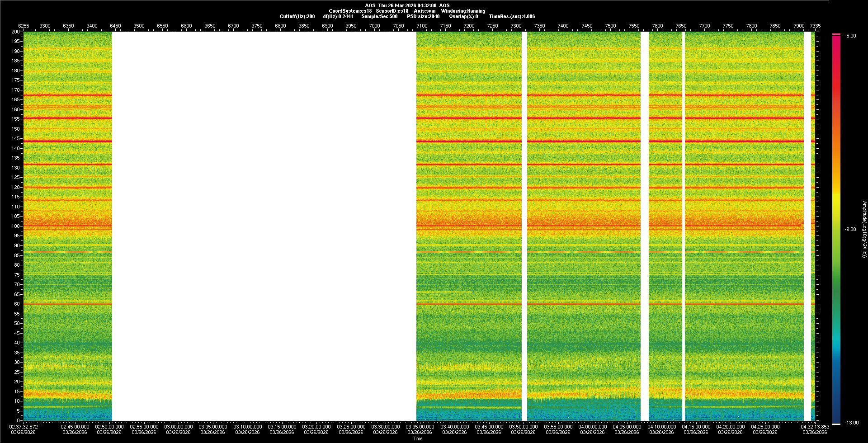Click the TimeRes.(sec):4.096 header parameter

[512, 16]
